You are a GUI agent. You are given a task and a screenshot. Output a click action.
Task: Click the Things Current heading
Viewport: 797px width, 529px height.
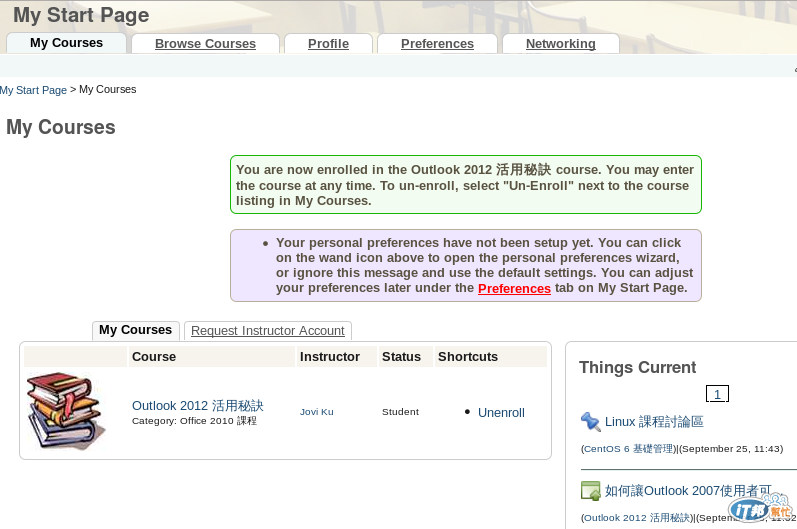tap(637, 367)
